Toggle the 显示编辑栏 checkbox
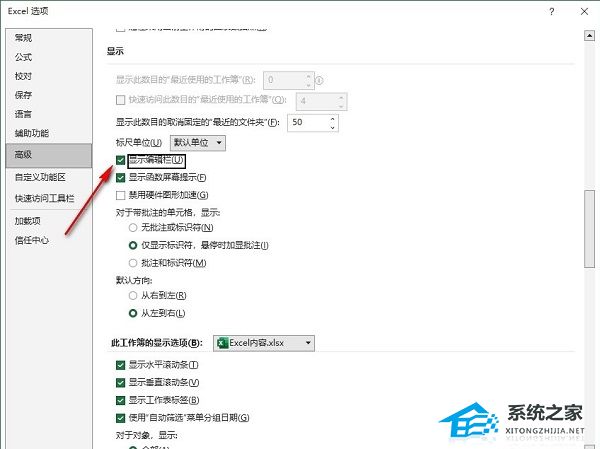Image resolution: width=600 pixels, height=449 pixels. click(121, 160)
